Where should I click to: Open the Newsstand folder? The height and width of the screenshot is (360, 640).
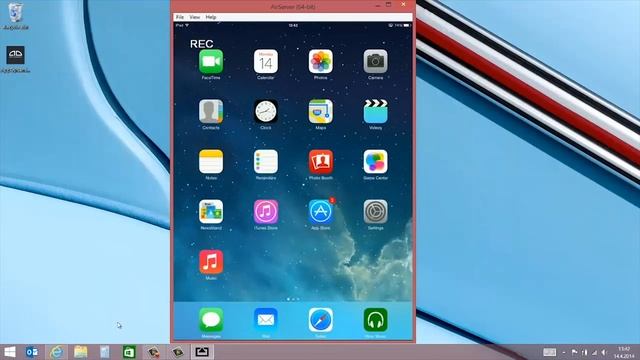point(211,212)
